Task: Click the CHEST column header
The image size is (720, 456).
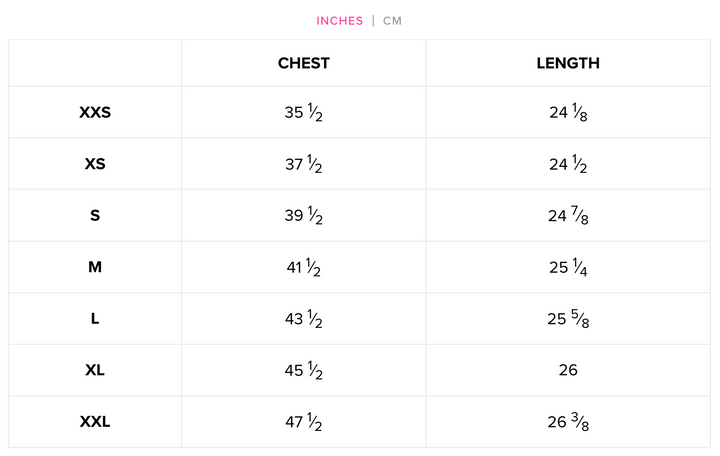Action: coord(304,63)
